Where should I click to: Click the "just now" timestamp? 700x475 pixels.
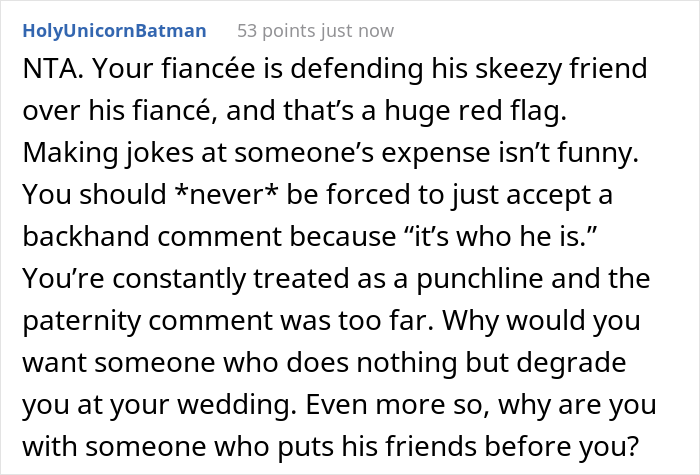coord(357,31)
